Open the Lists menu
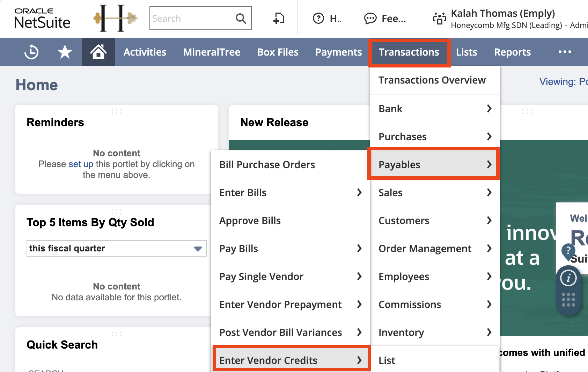588x372 pixels. tap(466, 52)
